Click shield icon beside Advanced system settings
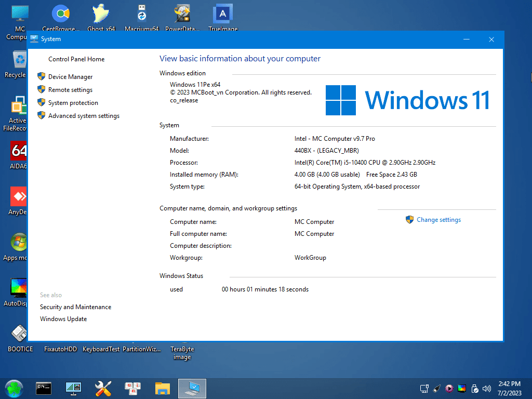 42,115
